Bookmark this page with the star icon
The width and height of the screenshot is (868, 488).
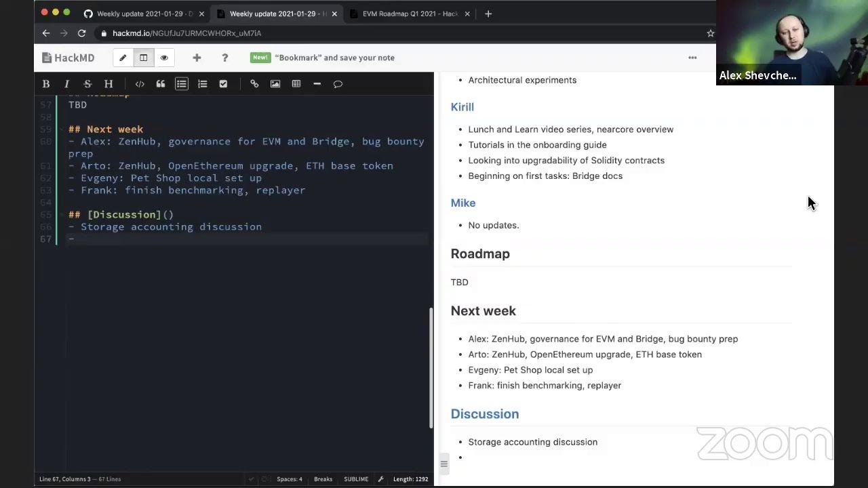pyautogui.click(x=711, y=33)
